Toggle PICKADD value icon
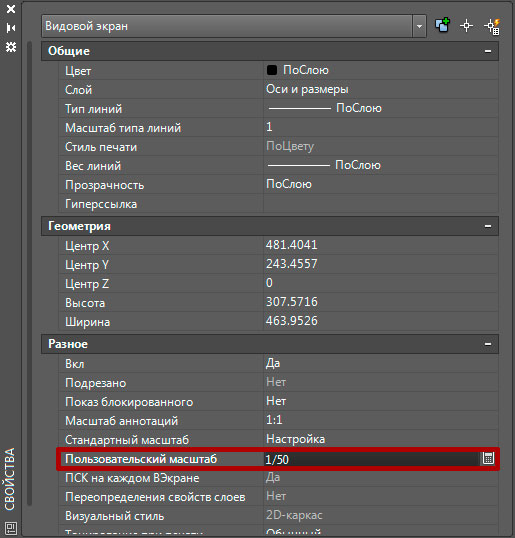 point(443,25)
